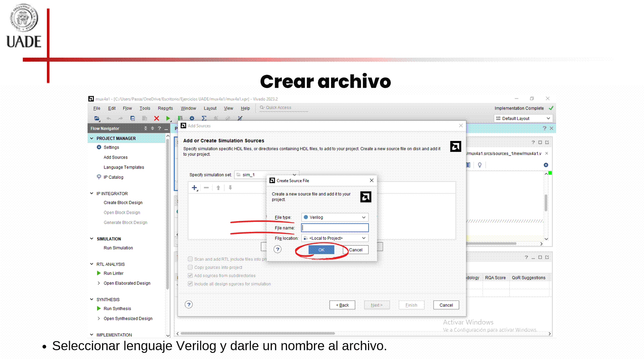Open the File location dropdown
644x362 pixels.
pos(335,238)
